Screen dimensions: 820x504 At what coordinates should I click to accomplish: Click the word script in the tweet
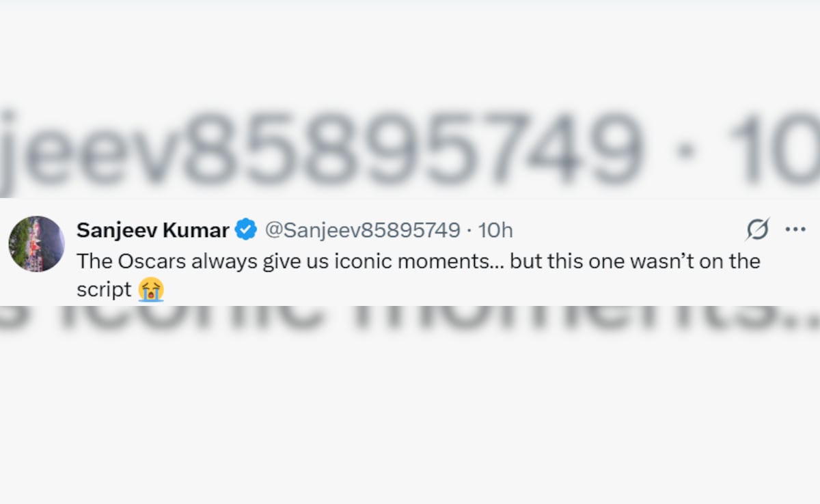(x=104, y=290)
